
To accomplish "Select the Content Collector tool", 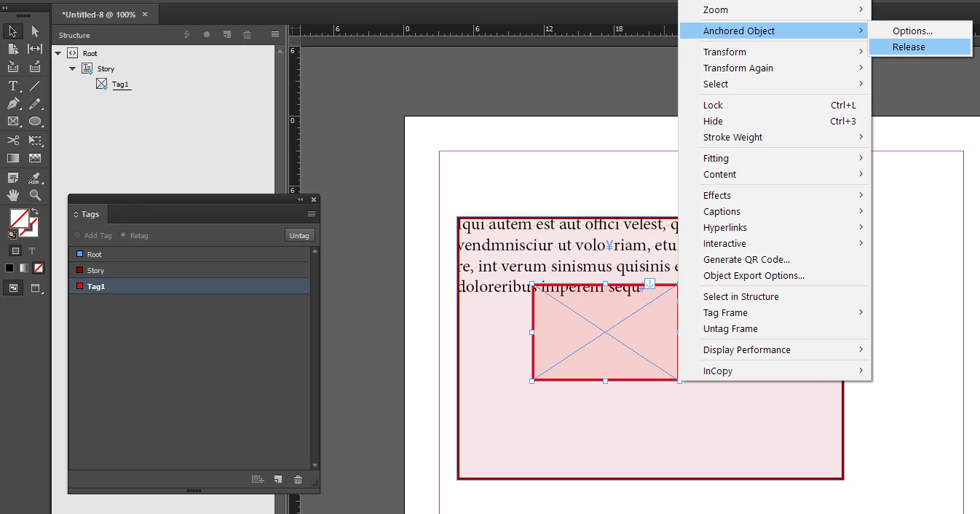I will pyautogui.click(x=12, y=67).
